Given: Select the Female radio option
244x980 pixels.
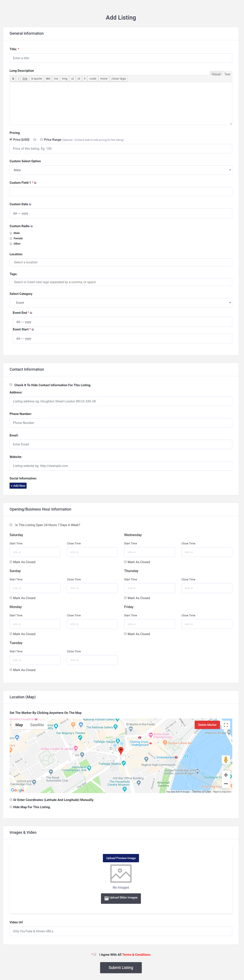Looking at the screenshot, I should point(11,238).
